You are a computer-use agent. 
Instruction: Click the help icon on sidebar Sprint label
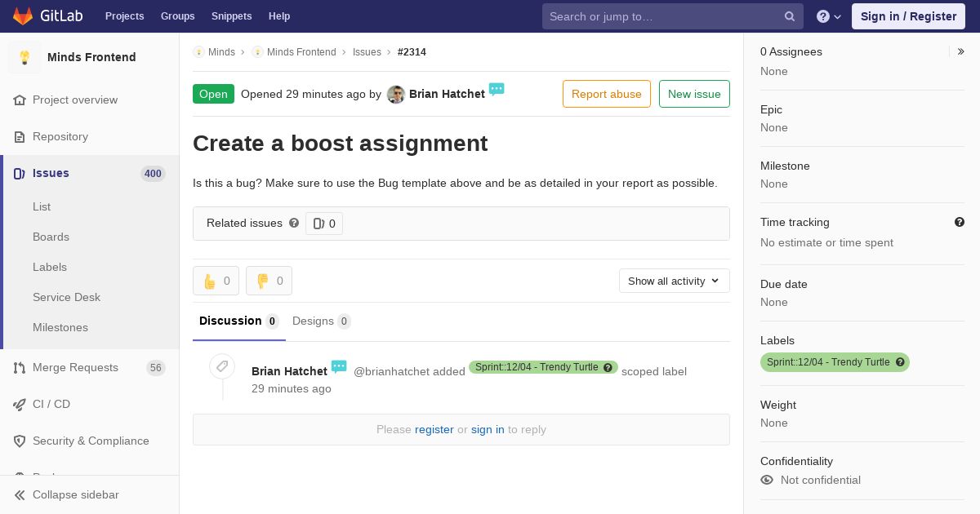900,362
